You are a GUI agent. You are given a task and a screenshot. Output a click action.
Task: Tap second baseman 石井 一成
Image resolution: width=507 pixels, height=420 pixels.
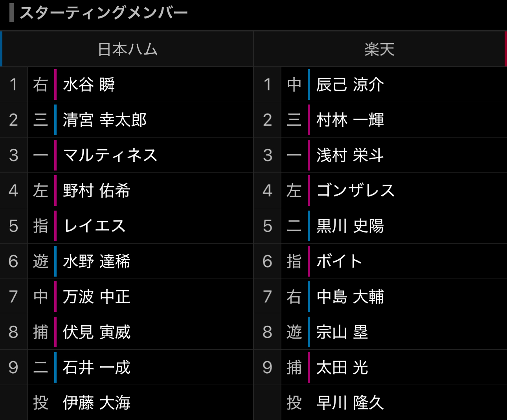tap(97, 367)
